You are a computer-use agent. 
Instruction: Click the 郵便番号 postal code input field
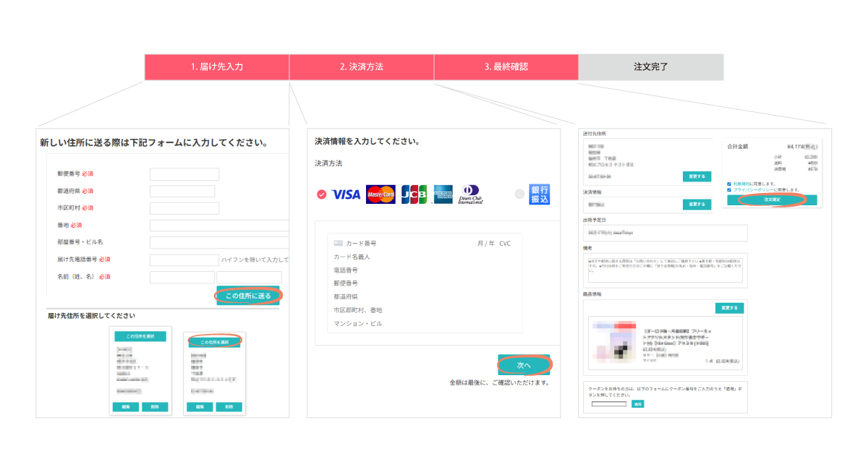(184, 174)
